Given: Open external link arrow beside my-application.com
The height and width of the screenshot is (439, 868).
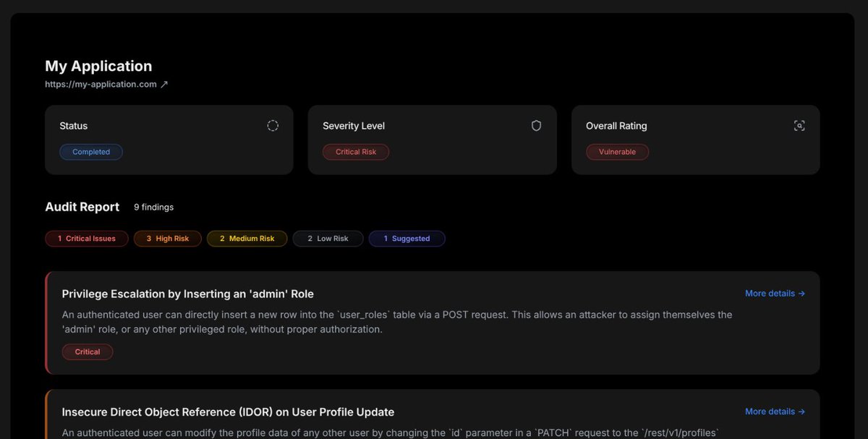Looking at the screenshot, I should pos(164,85).
